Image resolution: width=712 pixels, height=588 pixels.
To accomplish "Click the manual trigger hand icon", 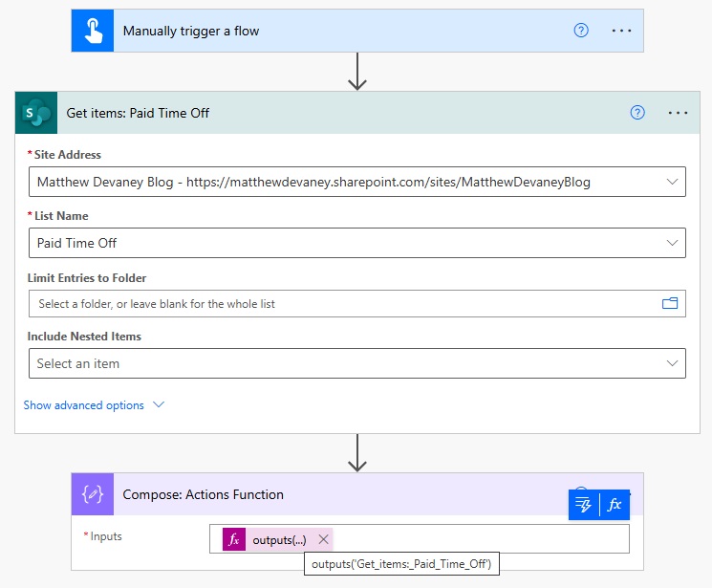I will click(93, 31).
